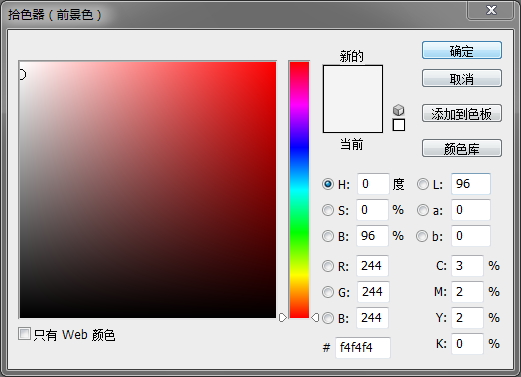The image size is (521, 377).
Task: Click the right hue slider arrow handle
Action: (x=315, y=318)
